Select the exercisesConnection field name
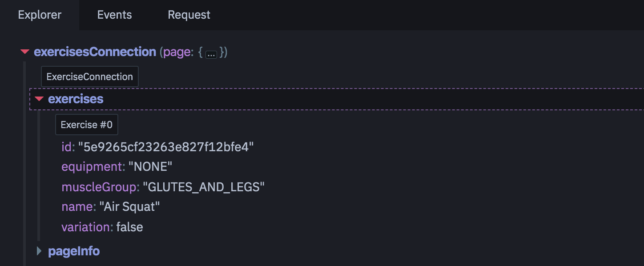This screenshot has height=266, width=644. coord(95,52)
